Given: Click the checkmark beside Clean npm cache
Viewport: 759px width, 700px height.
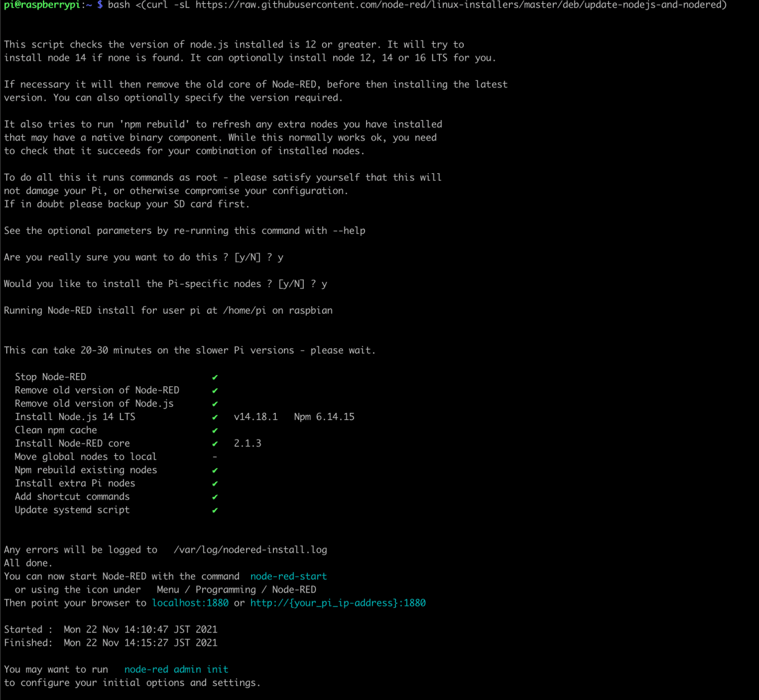Looking at the screenshot, I should point(215,431).
